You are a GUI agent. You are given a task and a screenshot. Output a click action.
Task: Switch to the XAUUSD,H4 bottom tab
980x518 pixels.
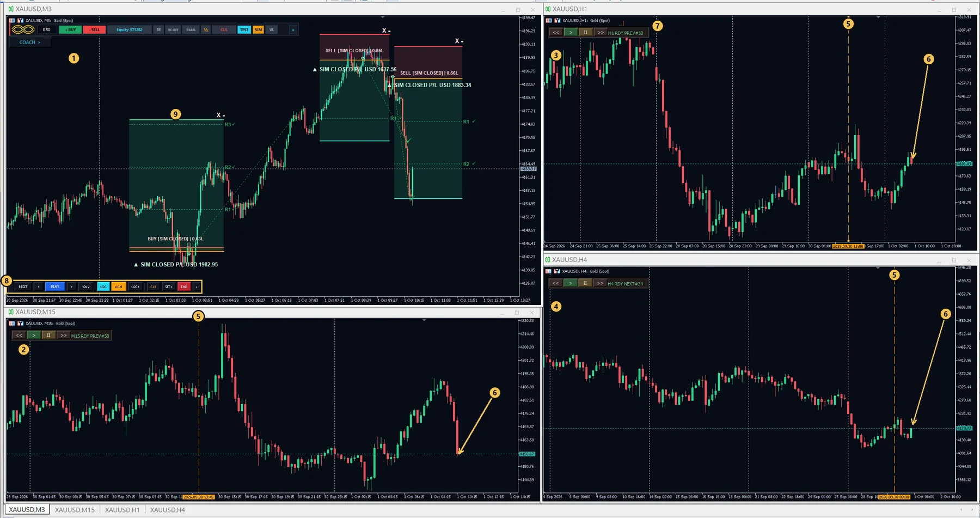click(x=167, y=510)
